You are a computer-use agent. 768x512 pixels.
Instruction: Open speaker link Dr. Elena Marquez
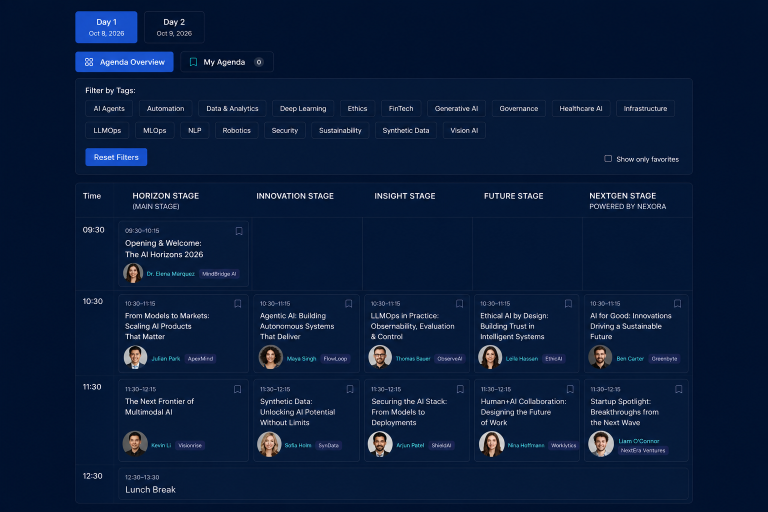(170, 274)
